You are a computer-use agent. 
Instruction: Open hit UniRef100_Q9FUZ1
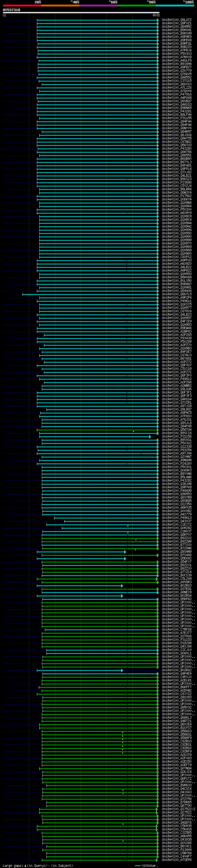tap(176, 23)
